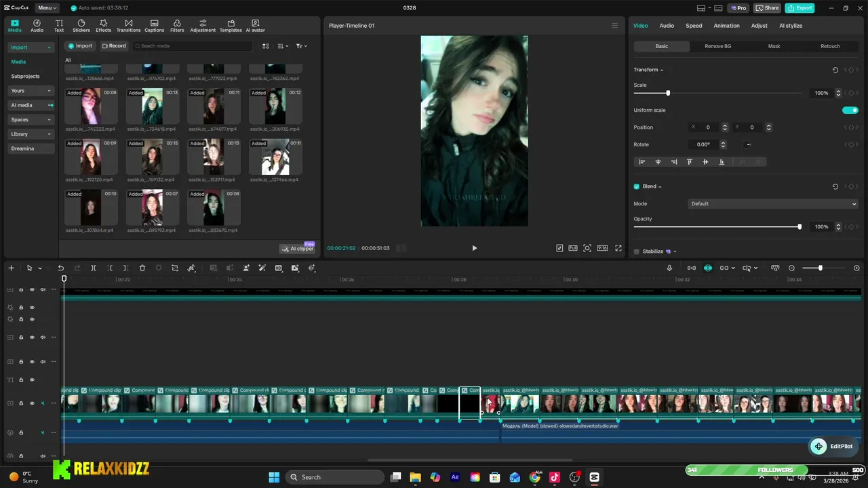This screenshot has height=488, width=868.
Task: Lock the text track
Action: click(21, 380)
